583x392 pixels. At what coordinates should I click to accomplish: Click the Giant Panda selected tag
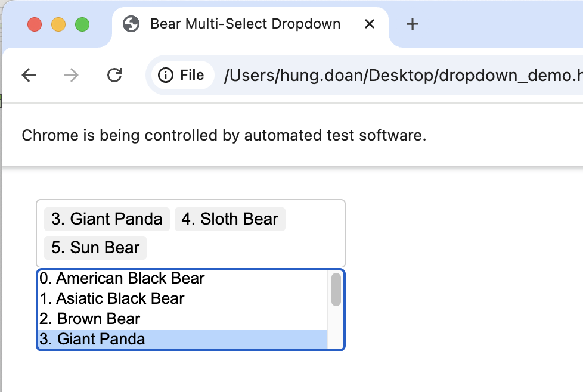click(107, 219)
